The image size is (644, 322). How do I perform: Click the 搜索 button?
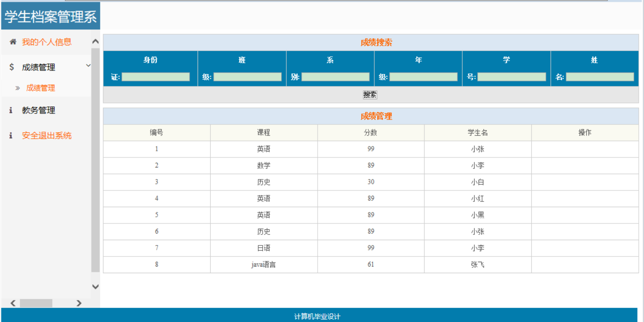(370, 95)
